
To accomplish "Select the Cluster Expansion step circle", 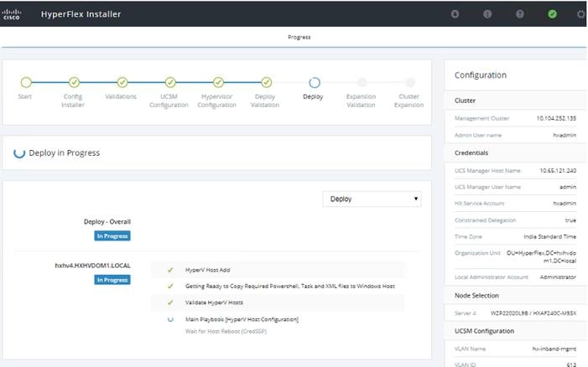I will pyautogui.click(x=410, y=82).
